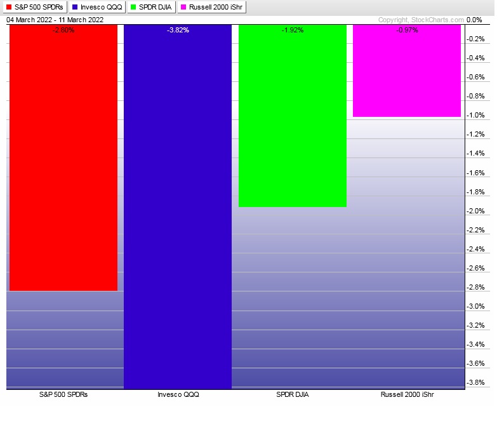
Task: Click the -3.8% y-axis label
Action: (x=475, y=382)
